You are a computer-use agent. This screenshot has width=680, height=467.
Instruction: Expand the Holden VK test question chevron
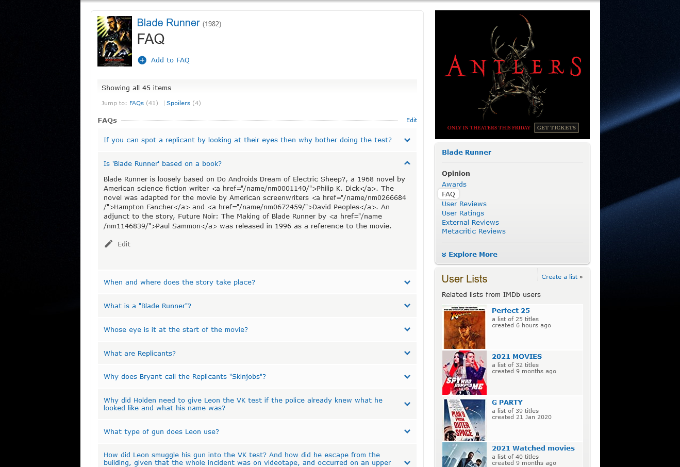point(407,404)
